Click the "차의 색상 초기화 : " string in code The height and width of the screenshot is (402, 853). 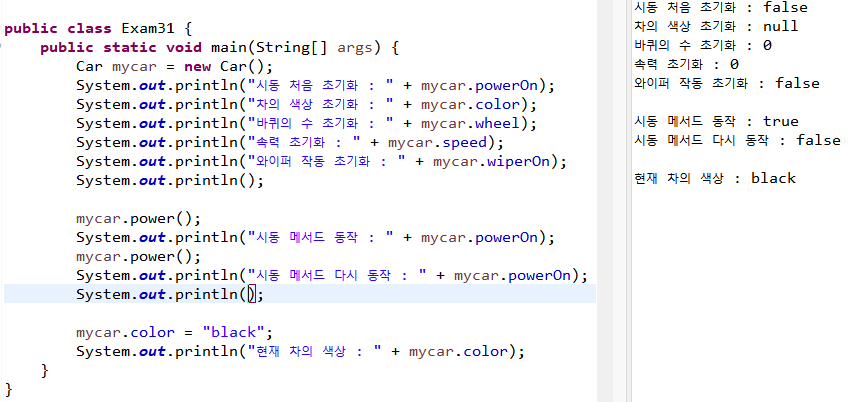click(x=321, y=104)
